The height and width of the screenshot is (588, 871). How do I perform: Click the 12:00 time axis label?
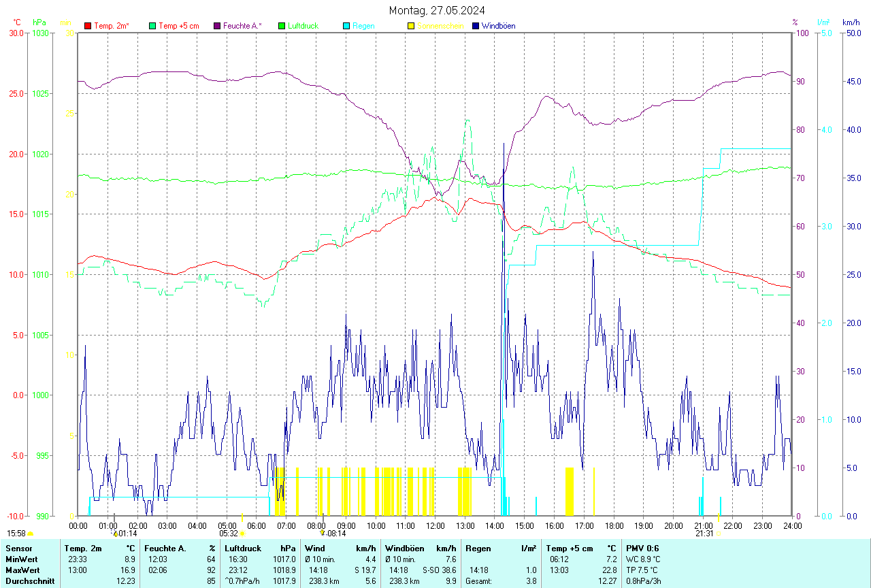435,525
